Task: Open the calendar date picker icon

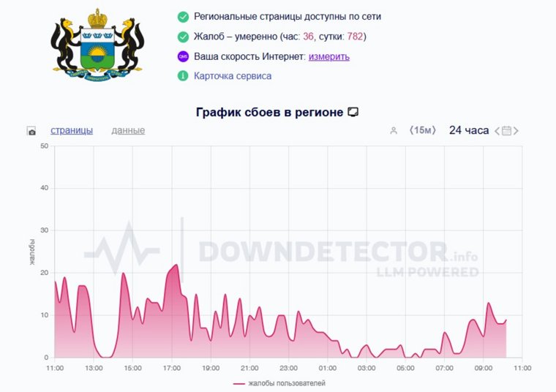Action: tap(506, 131)
